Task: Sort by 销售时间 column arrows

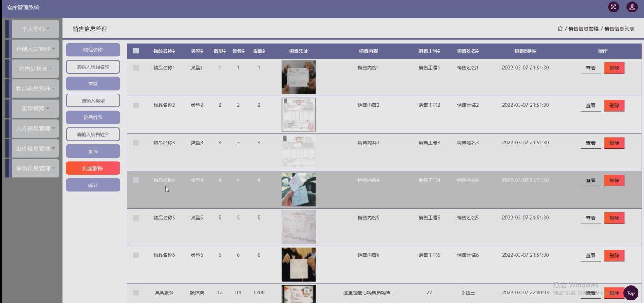Action: pyautogui.click(x=535, y=51)
